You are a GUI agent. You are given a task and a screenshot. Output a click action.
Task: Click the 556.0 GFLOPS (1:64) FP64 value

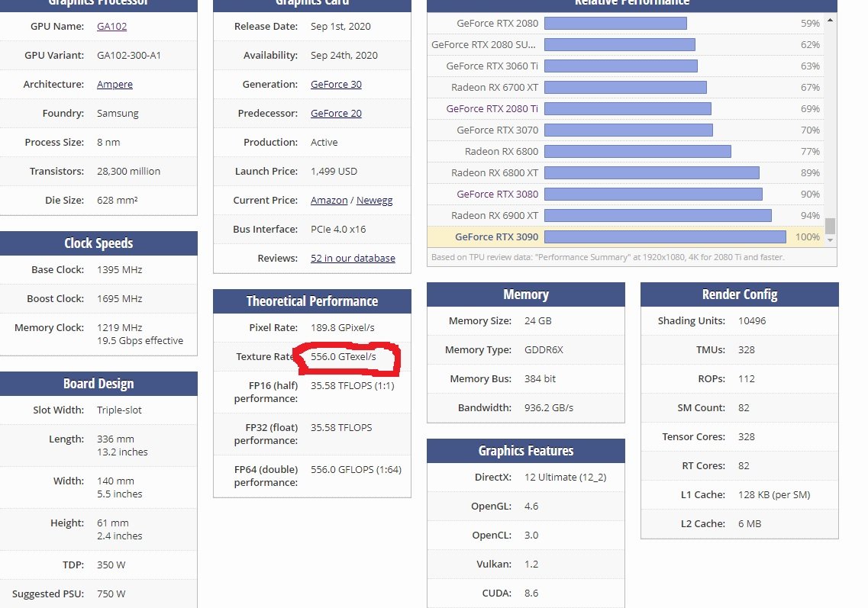356,469
